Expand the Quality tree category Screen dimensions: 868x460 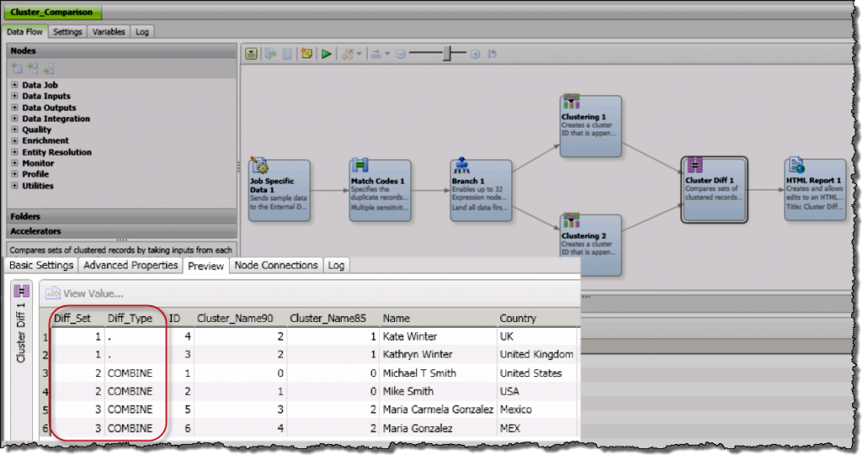pos(14,130)
